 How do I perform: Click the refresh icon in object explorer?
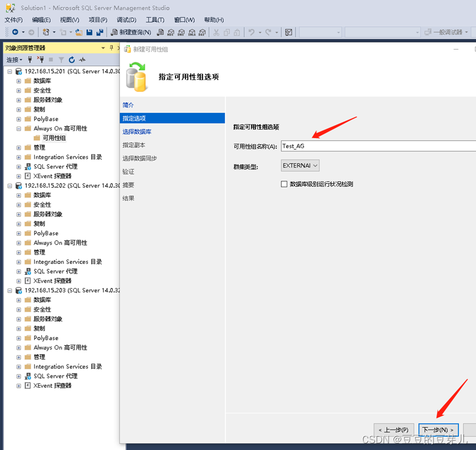[72, 59]
